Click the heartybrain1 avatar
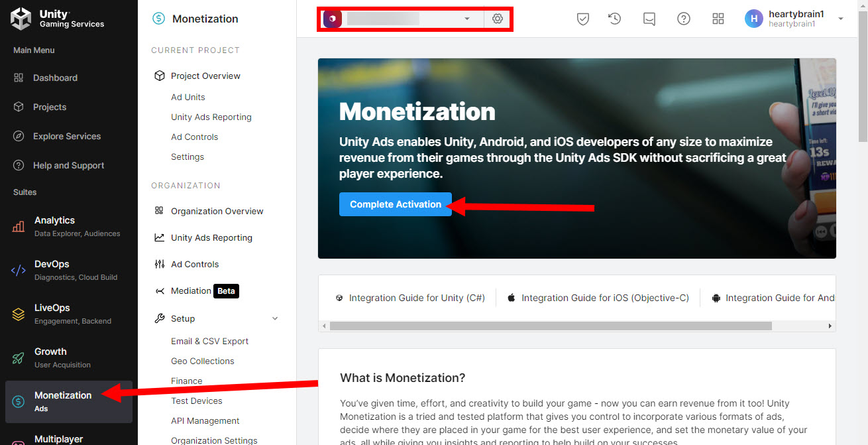This screenshot has height=445, width=868. [754, 19]
